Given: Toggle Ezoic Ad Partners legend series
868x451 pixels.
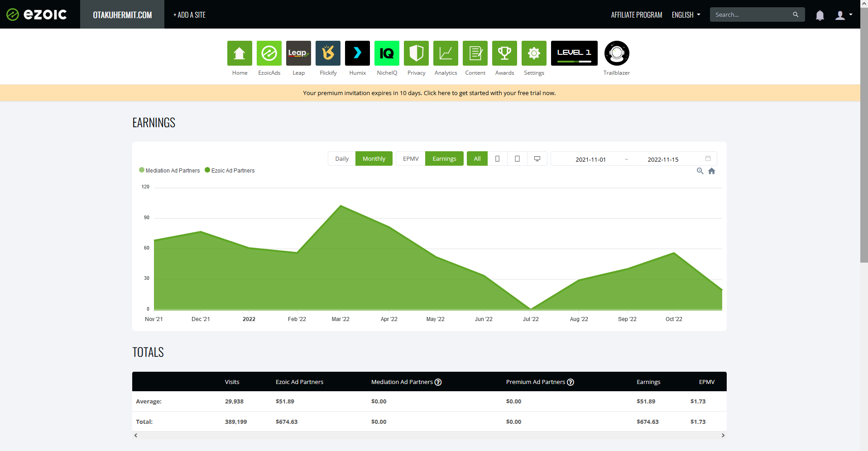Looking at the screenshot, I should tap(230, 170).
